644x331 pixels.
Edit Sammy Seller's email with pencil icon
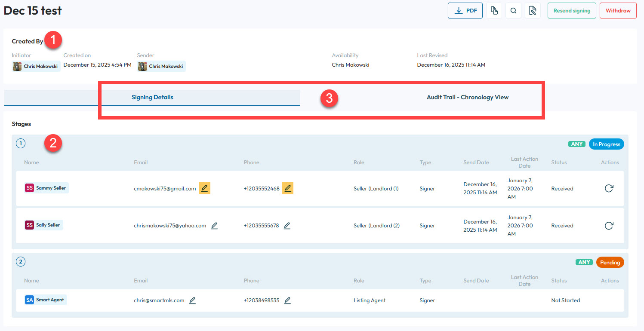point(204,188)
